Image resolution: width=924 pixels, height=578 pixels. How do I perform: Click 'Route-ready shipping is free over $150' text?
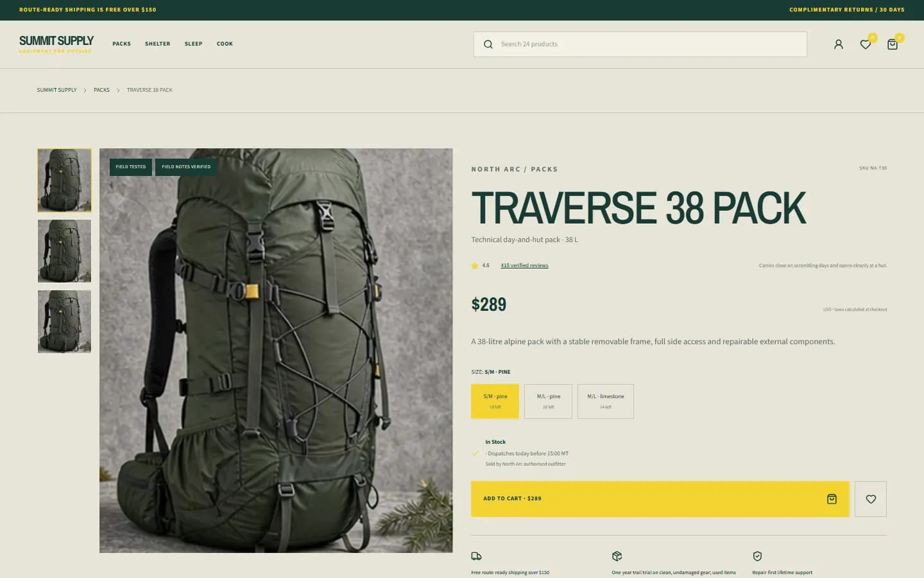click(88, 10)
